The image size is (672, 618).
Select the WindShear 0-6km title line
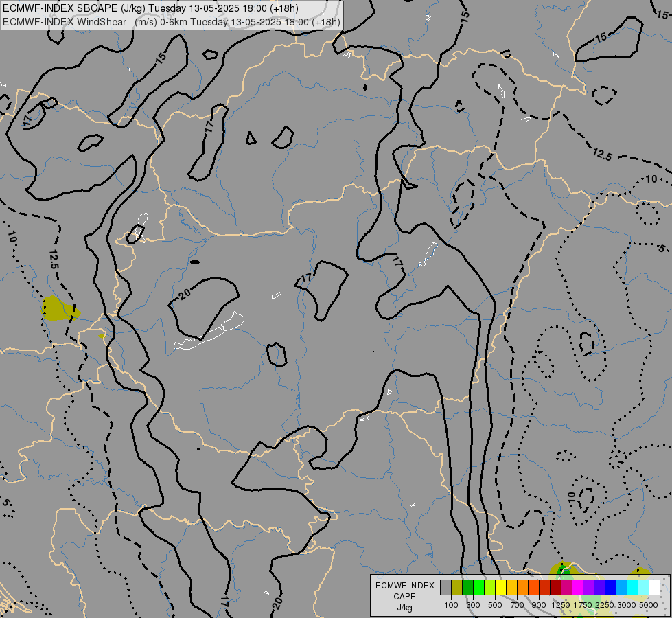coord(172,22)
